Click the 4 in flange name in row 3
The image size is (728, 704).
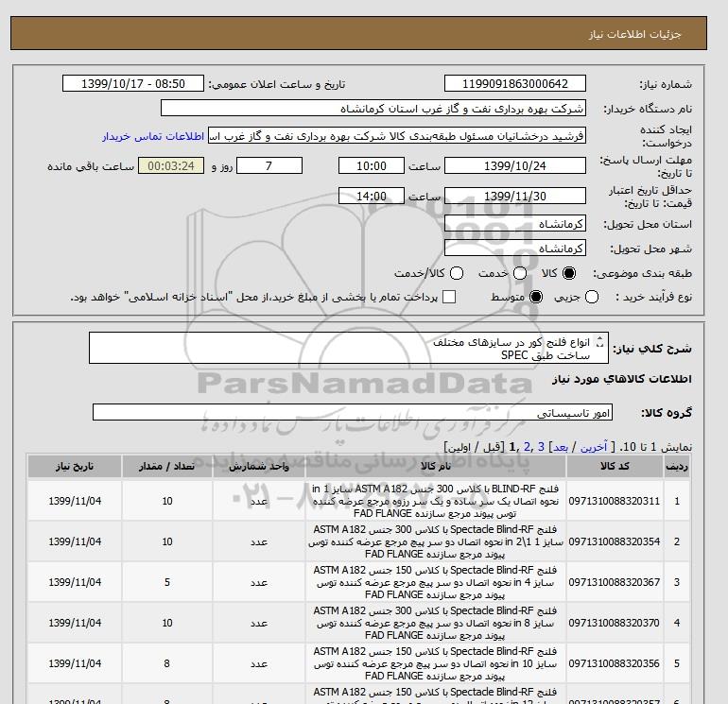436,582
